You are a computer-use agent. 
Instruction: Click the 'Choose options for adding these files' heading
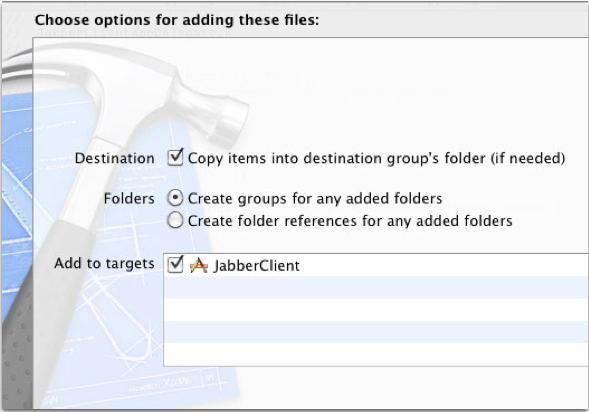click(177, 20)
